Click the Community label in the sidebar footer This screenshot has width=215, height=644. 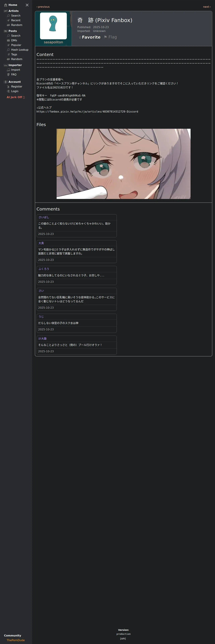coord(13,635)
